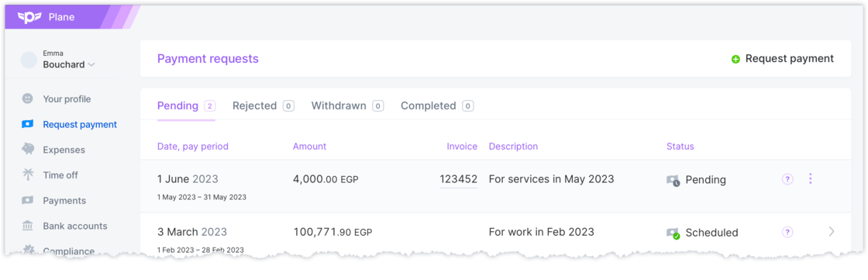Click Date, pay period column header

pyautogui.click(x=193, y=147)
